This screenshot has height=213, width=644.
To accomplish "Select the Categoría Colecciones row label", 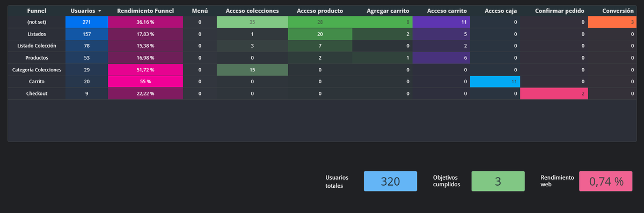I will (x=36, y=70).
